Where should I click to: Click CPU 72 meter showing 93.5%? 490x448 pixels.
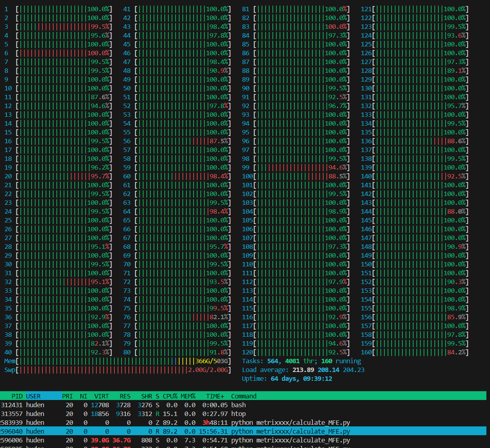177,282
